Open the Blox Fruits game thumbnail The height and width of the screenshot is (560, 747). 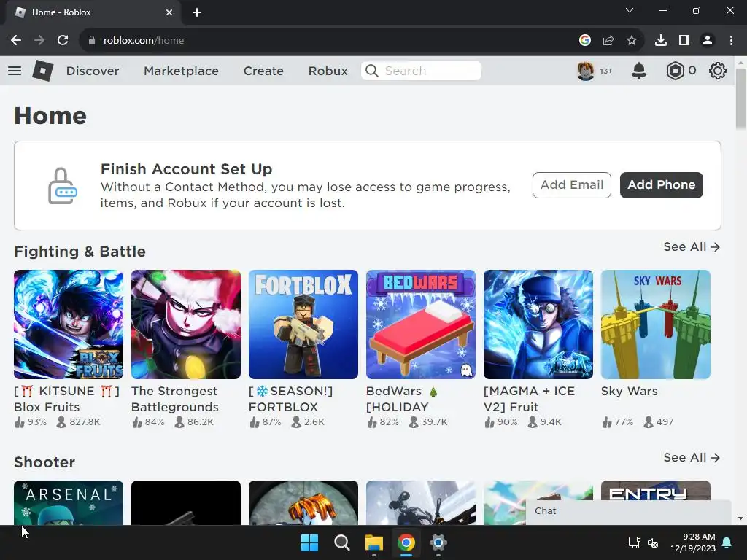pos(69,324)
